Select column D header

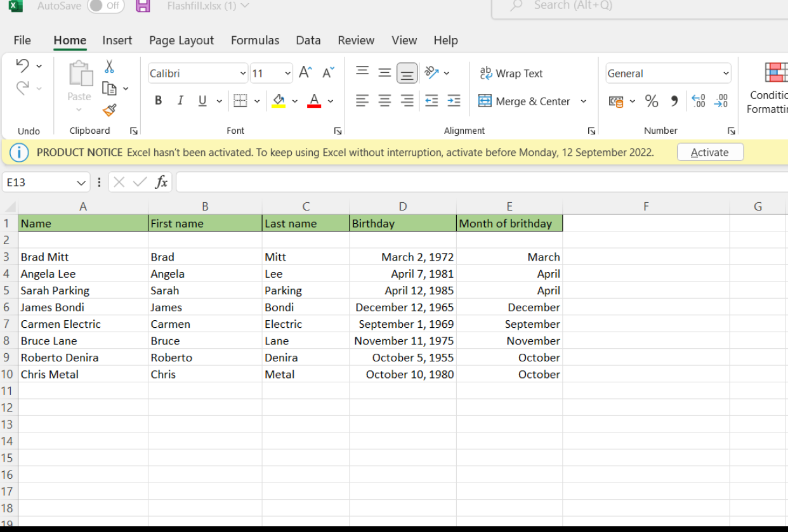tap(403, 207)
